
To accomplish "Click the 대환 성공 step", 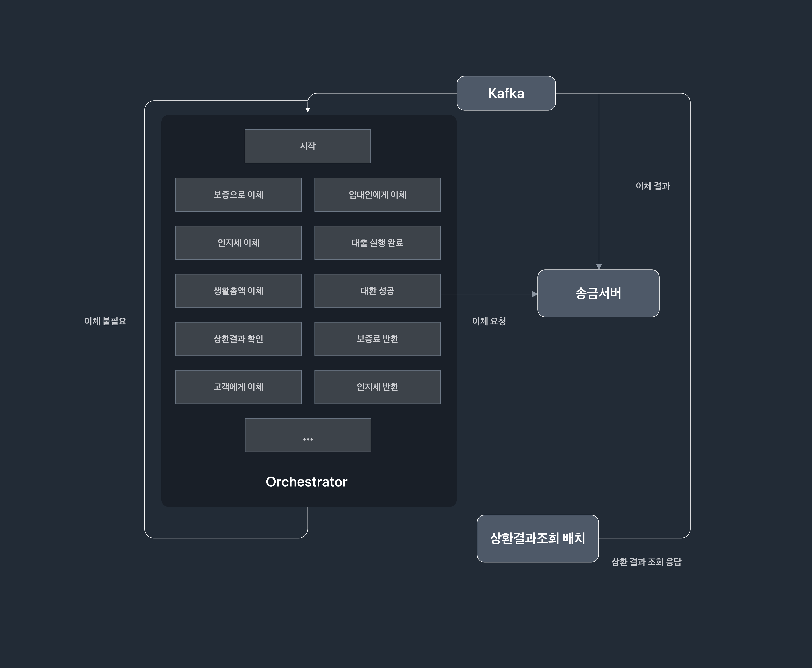I will pyautogui.click(x=378, y=291).
